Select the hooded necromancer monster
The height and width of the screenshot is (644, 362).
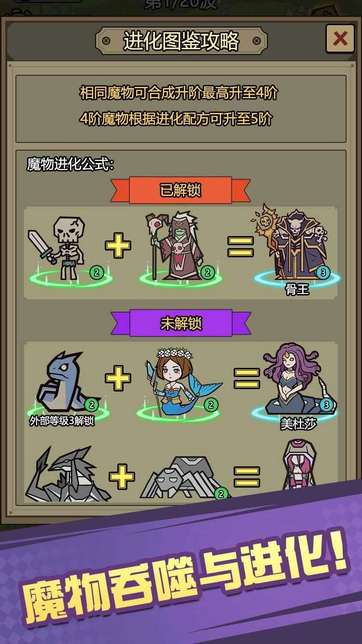[175, 246]
